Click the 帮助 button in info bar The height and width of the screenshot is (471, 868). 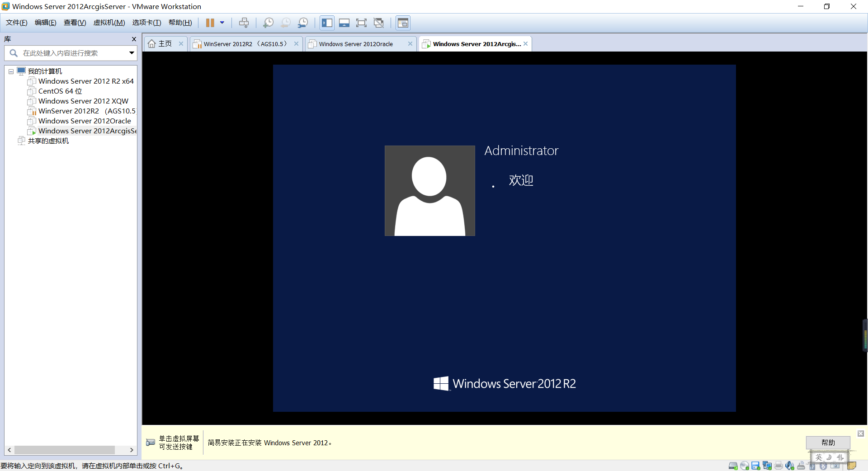click(828, 443)
